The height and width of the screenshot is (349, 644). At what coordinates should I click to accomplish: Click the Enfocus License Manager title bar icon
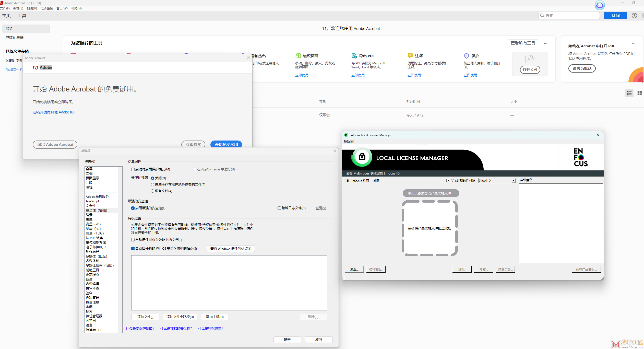pyautogui.click(x=346, y=135)
